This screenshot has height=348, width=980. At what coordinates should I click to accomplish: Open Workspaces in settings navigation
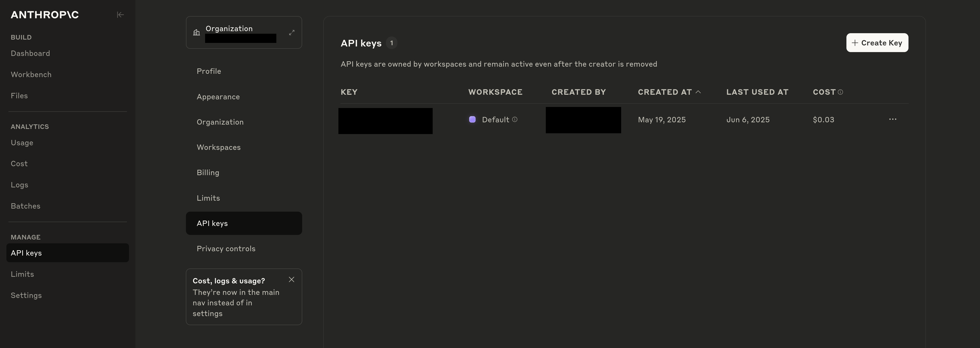point(218,147)
